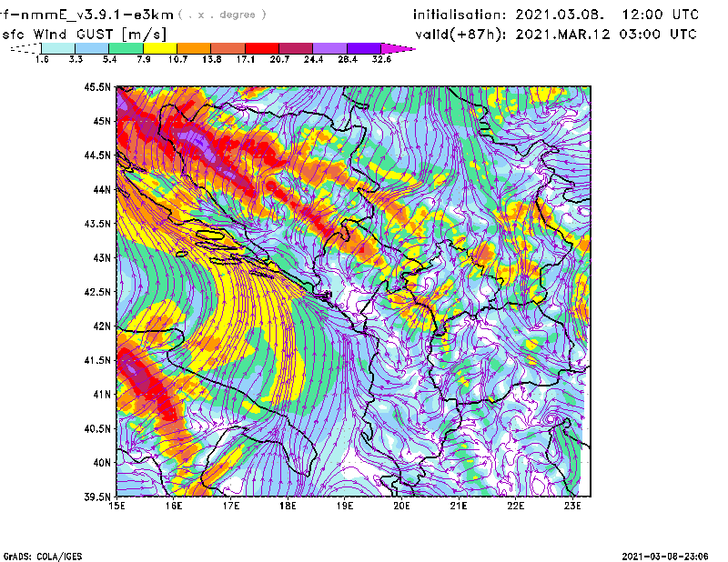
Task: Click the latitude label 41N
Action: [x=102, y=395]
